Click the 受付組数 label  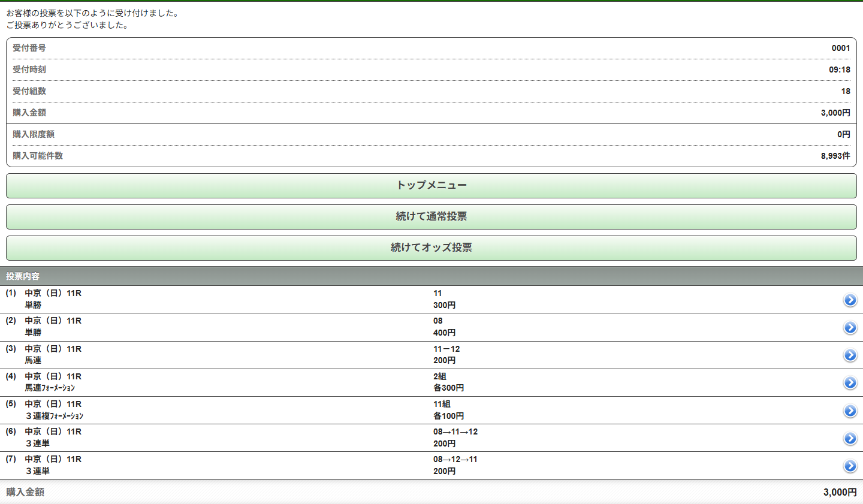coord(29,91)
